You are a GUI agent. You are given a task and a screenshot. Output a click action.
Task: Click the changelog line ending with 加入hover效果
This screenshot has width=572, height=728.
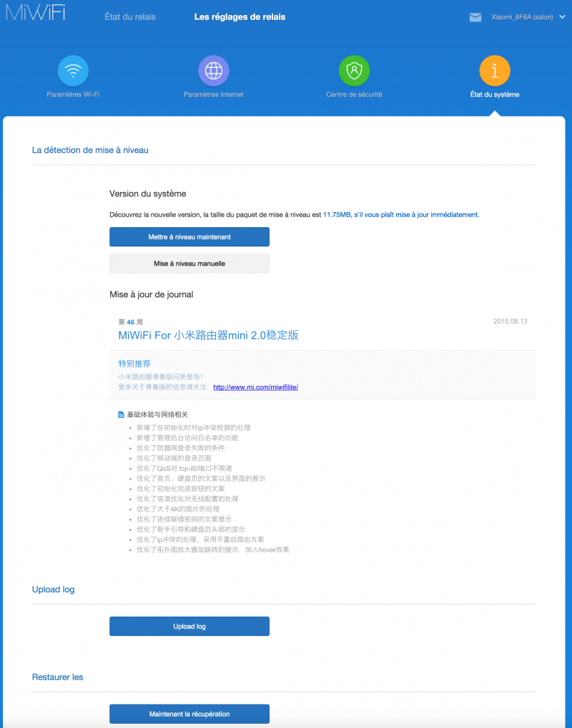pos(213,550)
